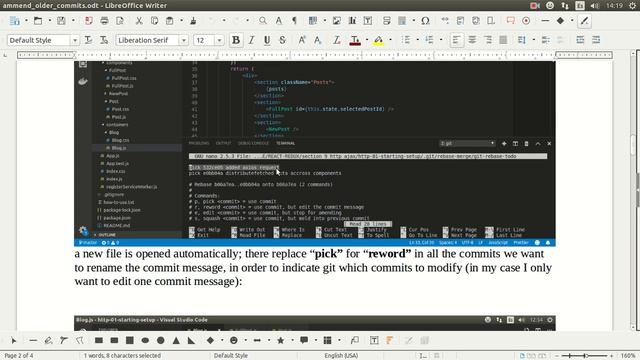Click the Insert Comment icon
Image resolution: width=640 pixels, height=360 pixels.
pyautogui.click(x=510, y=21)
